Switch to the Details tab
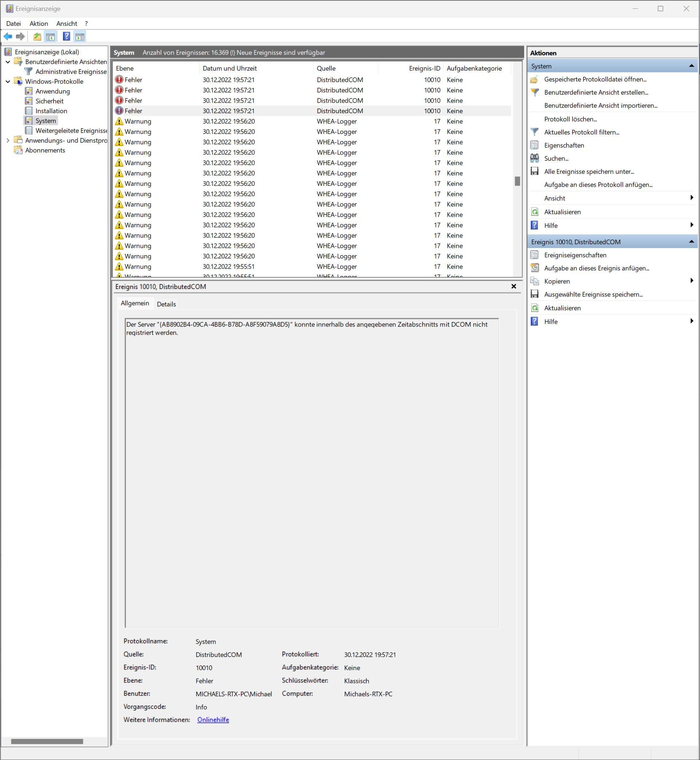 pyautogui.click(x=166, y=304)
